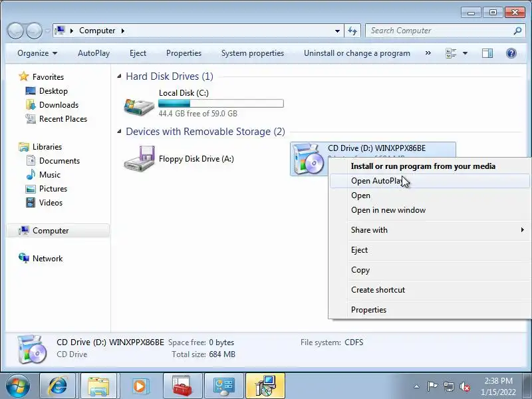Collapse Devices with Removable Storage group
Image resolution: width=532 pixels, height=399 pixels.
coord(119,131)
